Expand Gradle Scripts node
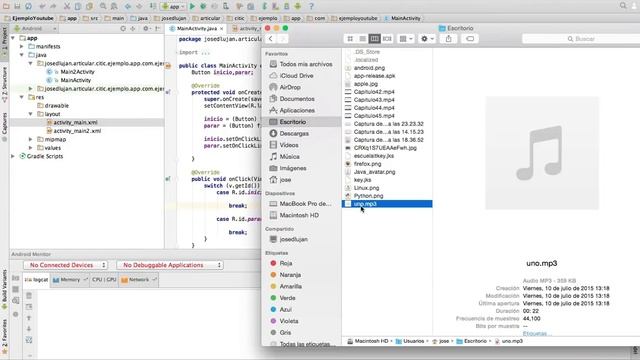The height and width of the screenshot is (360, 640). point(13,156)
